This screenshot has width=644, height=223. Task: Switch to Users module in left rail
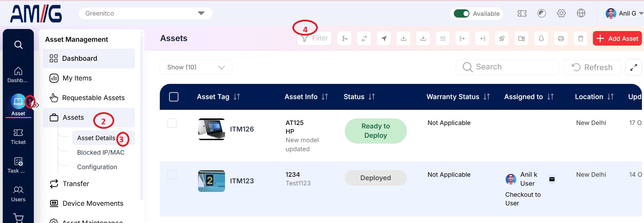click(18, 194)
